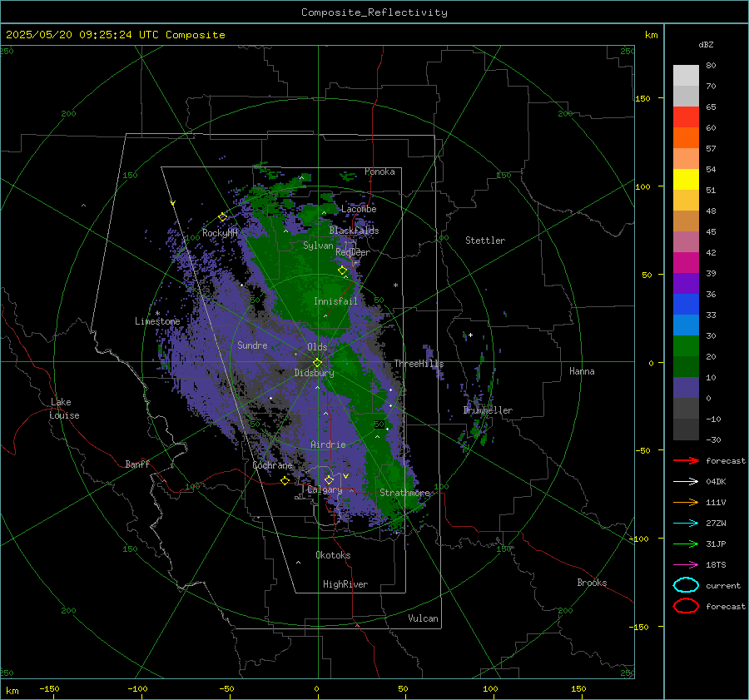The width and height of the screenshot is (749, 700).
Task: Click the HighRiver town label
Action: click(x=345, y=584)
